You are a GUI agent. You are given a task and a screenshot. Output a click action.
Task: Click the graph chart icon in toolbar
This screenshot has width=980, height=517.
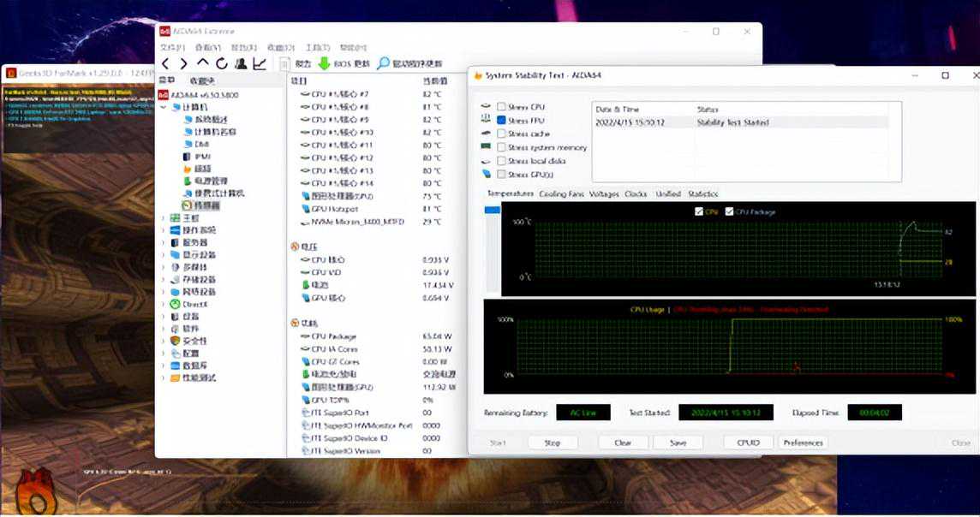pyautogui.click(x=260, y=63)
